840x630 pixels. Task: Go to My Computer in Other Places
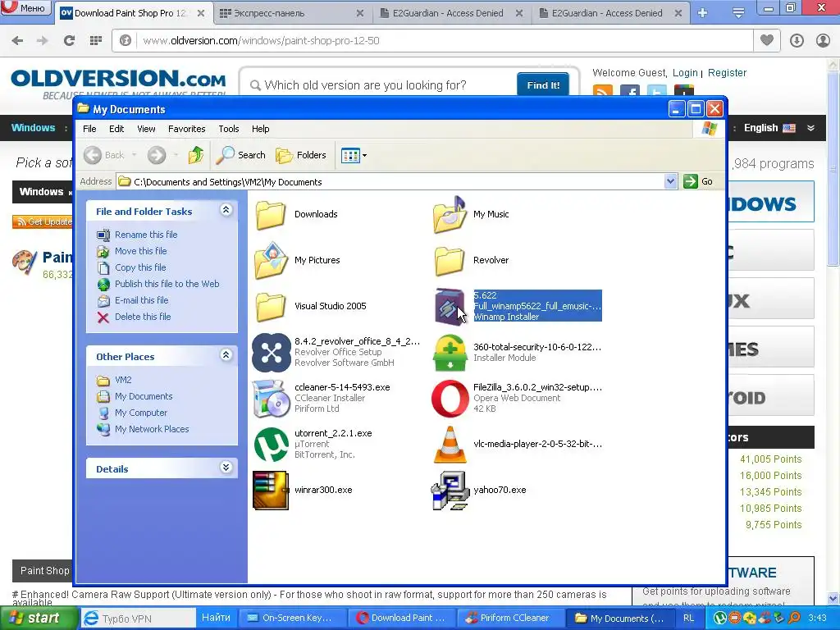click(x=141, y=413)
